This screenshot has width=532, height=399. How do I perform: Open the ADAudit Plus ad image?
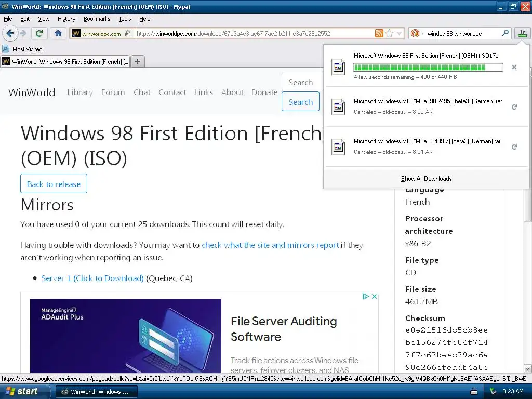coord(126,336)
